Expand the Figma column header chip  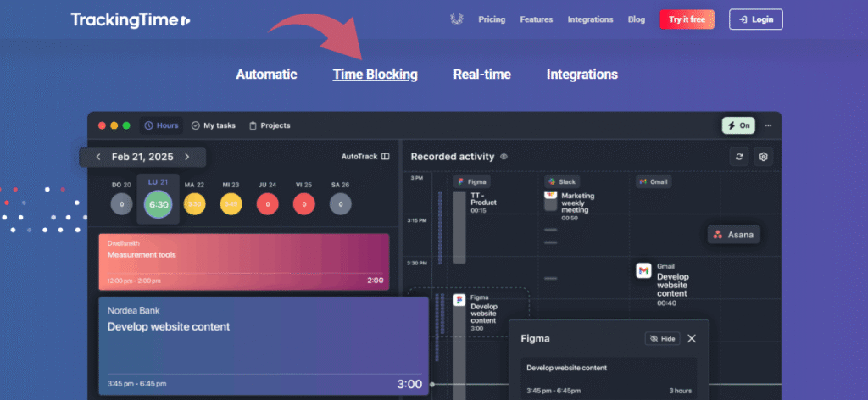click(x=471, y=181)
